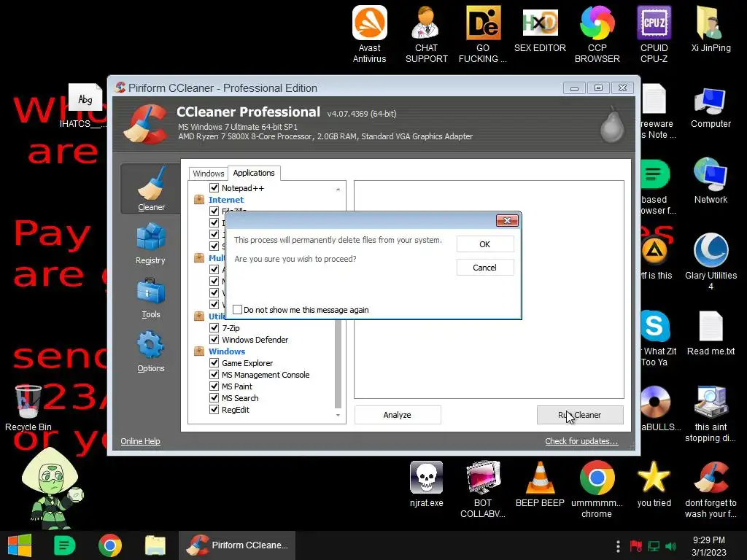Select the Xi JinPing folder icon
Viewport: 747px width, 560px height.
[x=711, y=28]
